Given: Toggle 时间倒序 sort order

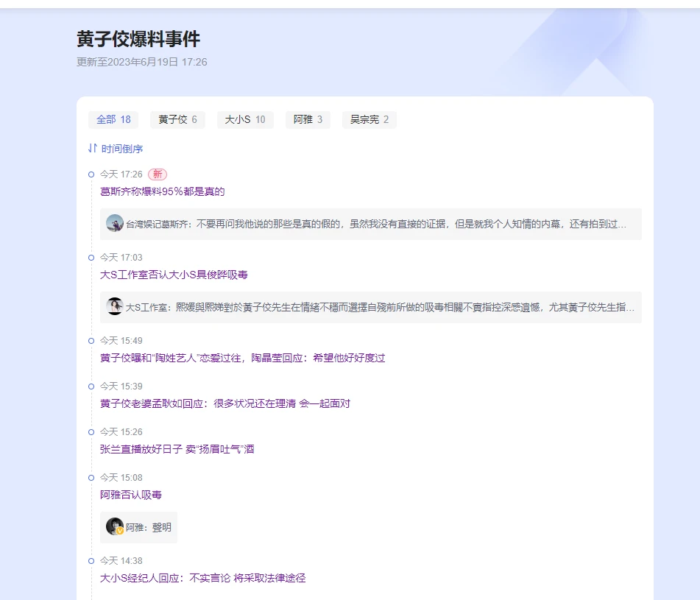Looking at the screenshot, I should (122, 149).
